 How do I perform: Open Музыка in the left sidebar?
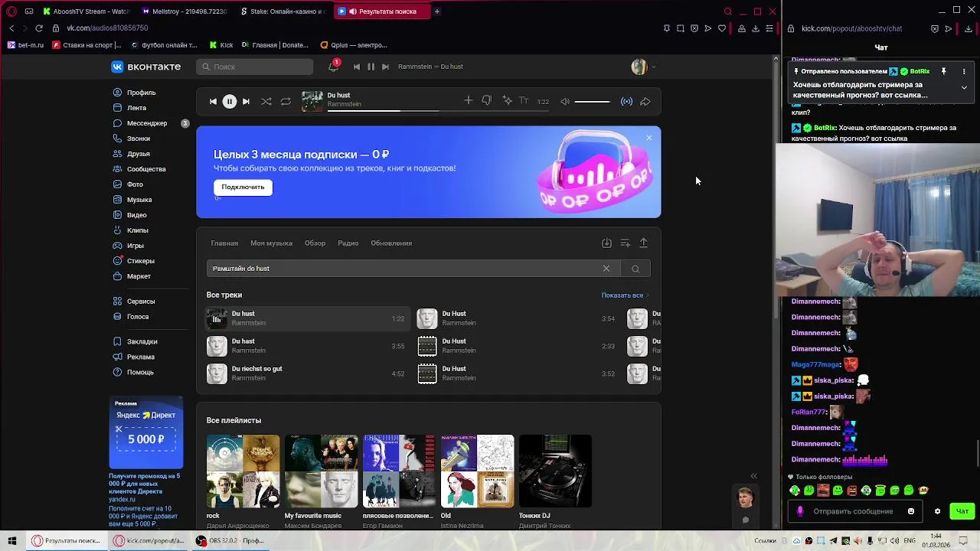pos(139,200)
